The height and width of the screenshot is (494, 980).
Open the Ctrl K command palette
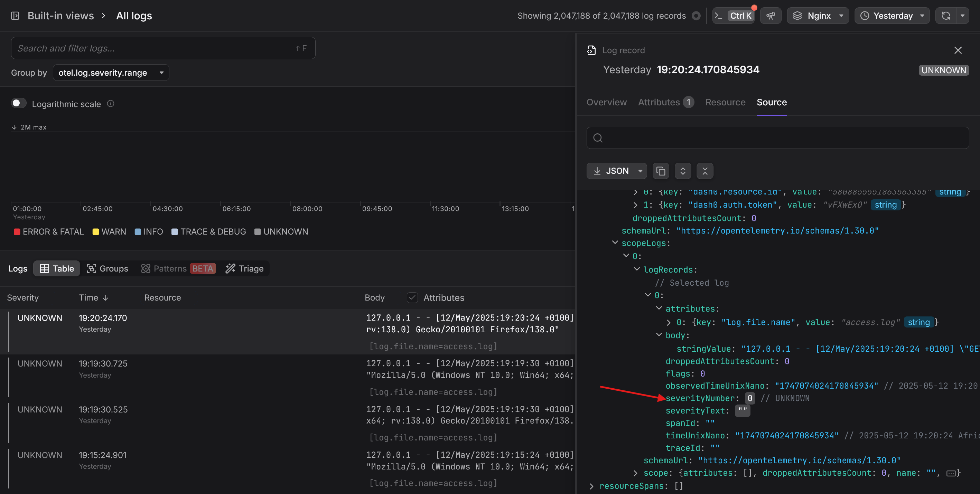(734, 16)
